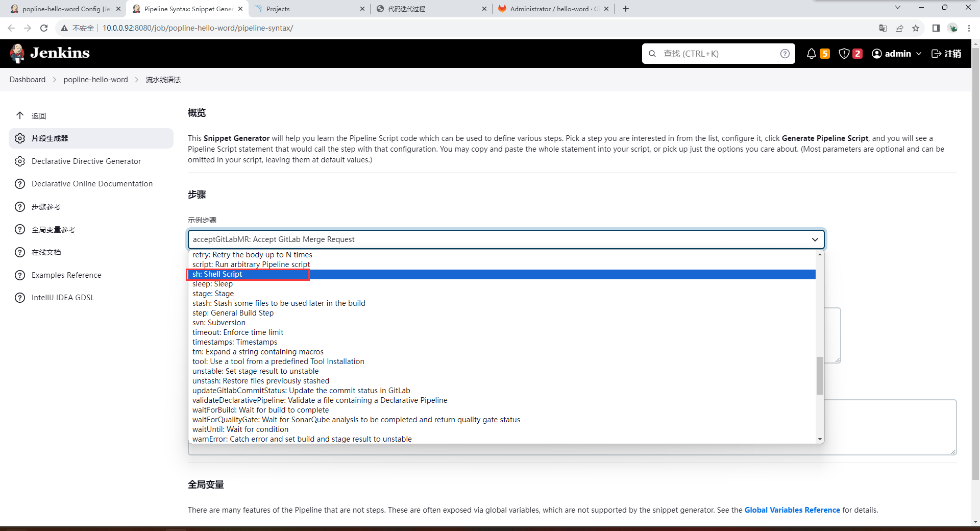
Task: Select 'timeout: Enforce time limit' option
Action: point(502,332)
